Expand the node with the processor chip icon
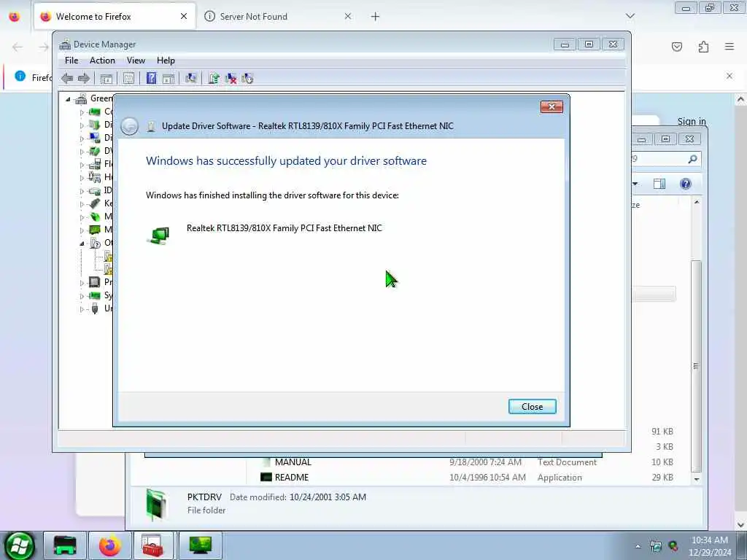 click(x=82, y=282)
